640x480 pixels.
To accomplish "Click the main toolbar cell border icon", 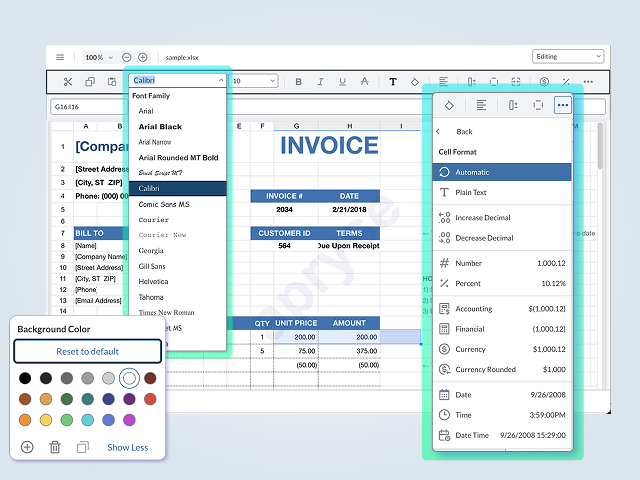I will click(493, 82).
